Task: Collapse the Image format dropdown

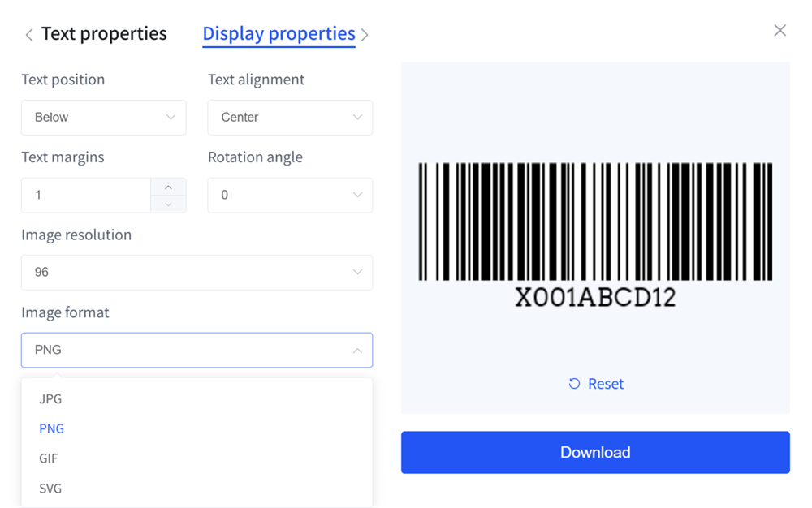Action: [197, 351]
